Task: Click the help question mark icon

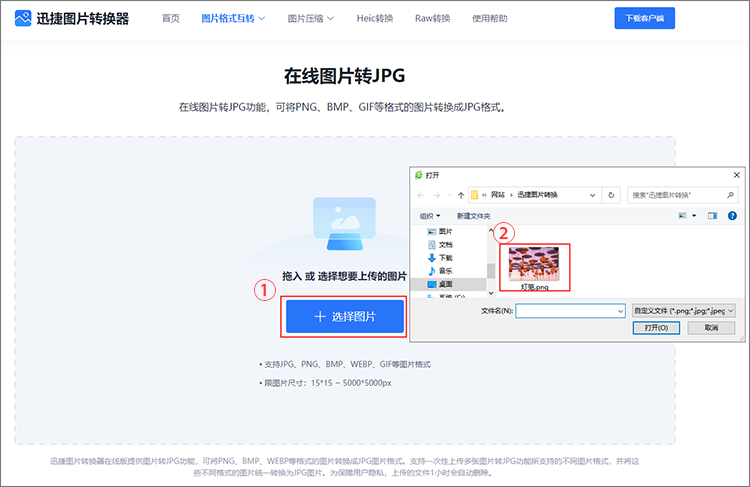Action: pos(732,215)
